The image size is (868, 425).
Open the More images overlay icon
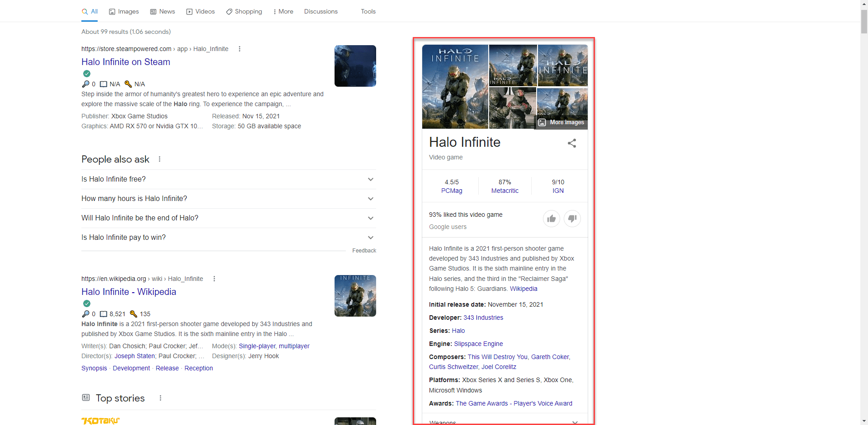click(542, 122)
